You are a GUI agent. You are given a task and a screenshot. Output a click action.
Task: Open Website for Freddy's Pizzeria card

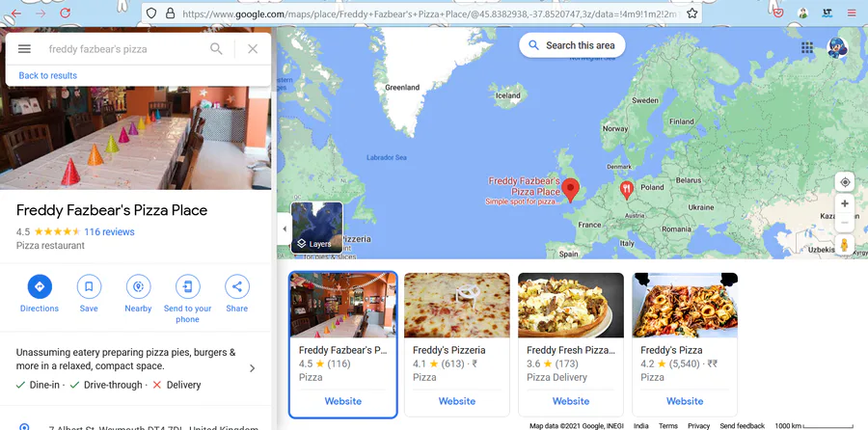click(457, 401)
